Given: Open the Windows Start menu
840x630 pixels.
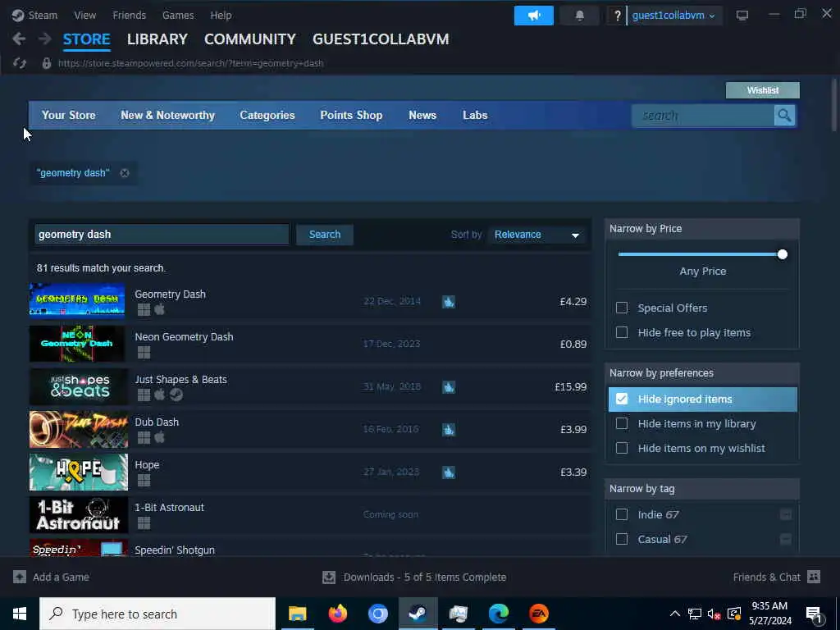Looking at the screenshot, I should tap(20, 614).
